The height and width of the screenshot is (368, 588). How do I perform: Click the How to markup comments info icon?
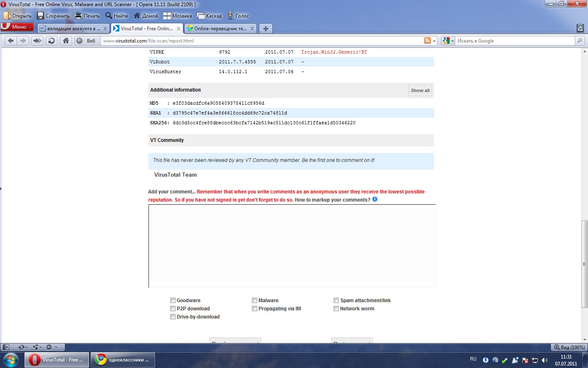375,200
